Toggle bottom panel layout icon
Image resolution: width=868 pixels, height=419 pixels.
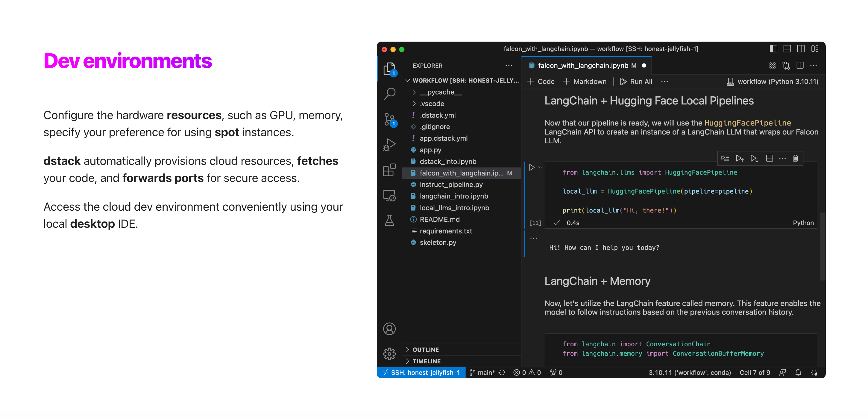coord(787,49)
